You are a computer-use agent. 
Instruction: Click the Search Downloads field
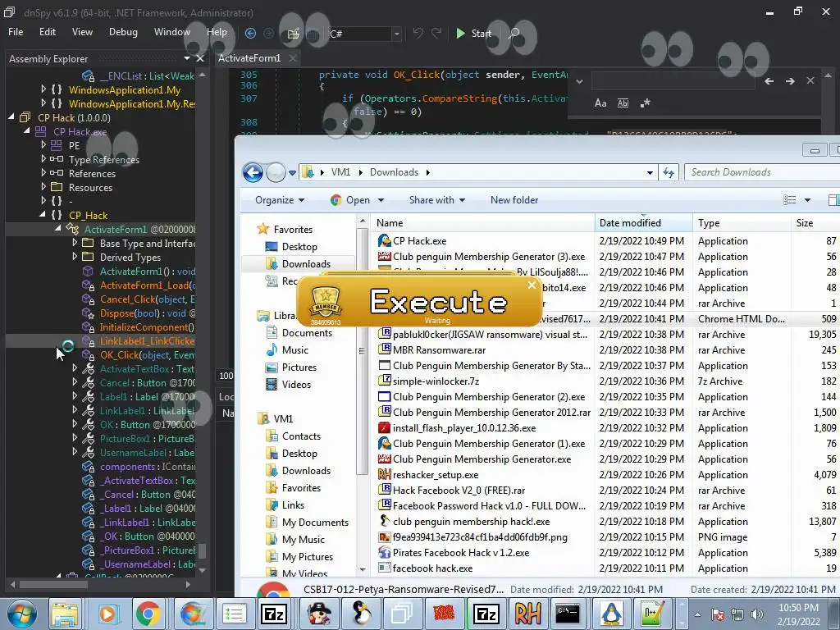[x=762, y=172]
